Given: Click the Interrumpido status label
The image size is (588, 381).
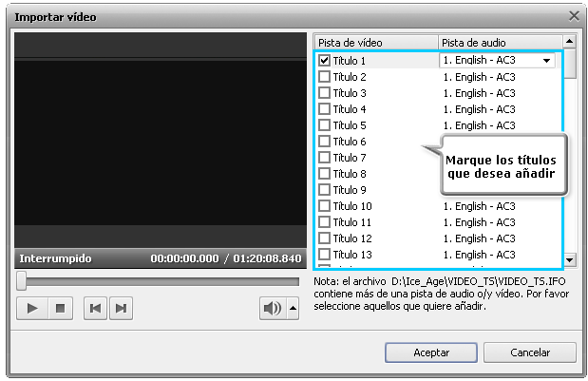Looking at the screenshot, I should [x=55, y=258].
